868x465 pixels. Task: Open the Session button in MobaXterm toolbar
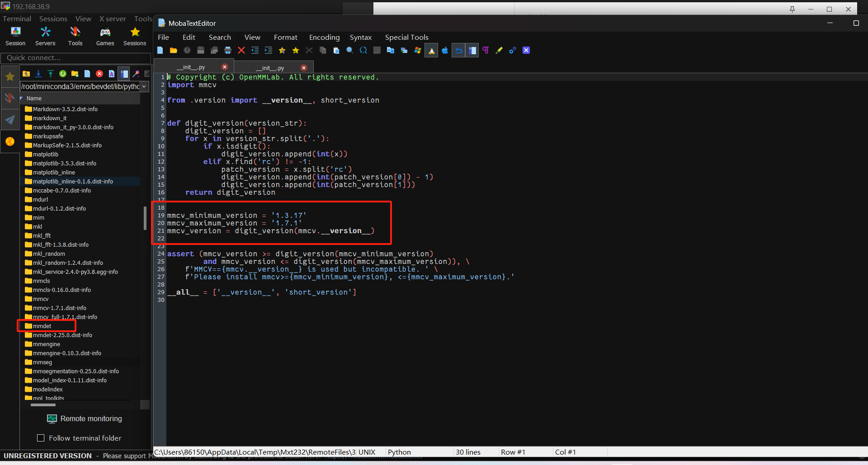coord(15,36)
